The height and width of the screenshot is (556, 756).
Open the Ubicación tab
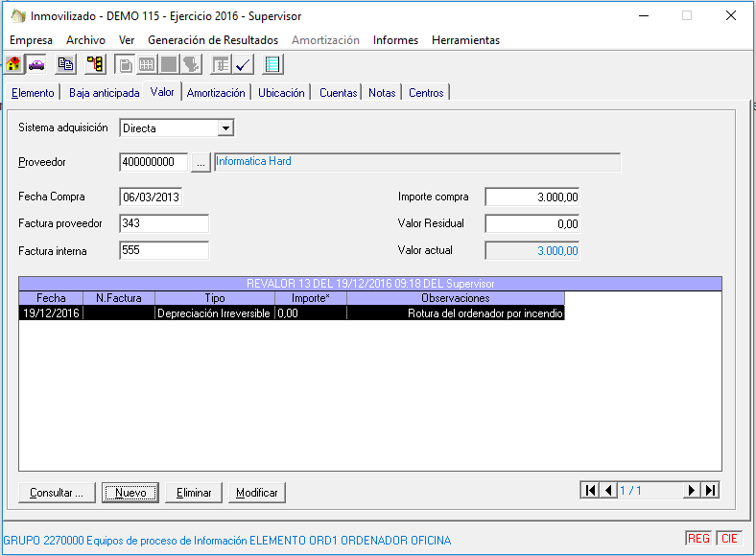point(281,93)
